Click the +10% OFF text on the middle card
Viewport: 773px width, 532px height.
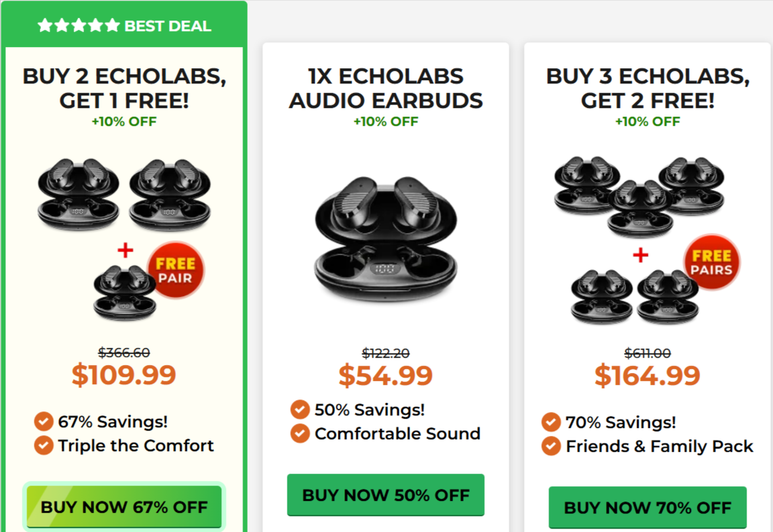386,121
